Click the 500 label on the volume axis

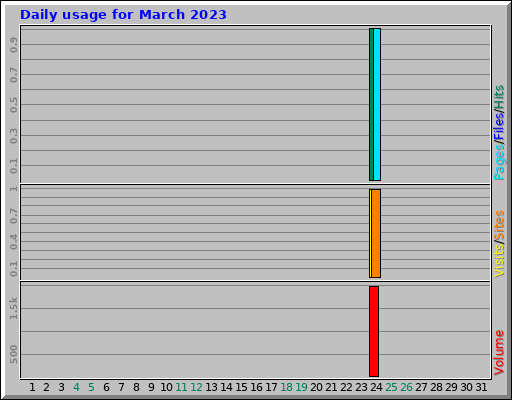13,354
